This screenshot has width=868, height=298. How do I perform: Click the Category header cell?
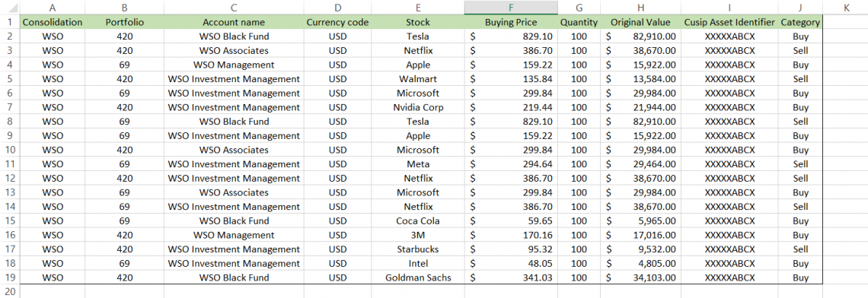point(800,23)
